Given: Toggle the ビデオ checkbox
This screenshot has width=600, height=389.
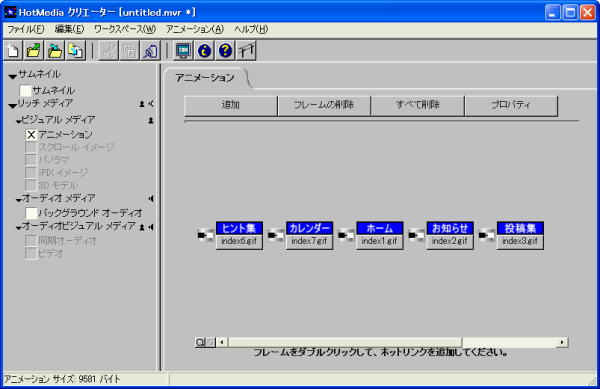Looking at the screenshot, I should [x=31, y=253].
